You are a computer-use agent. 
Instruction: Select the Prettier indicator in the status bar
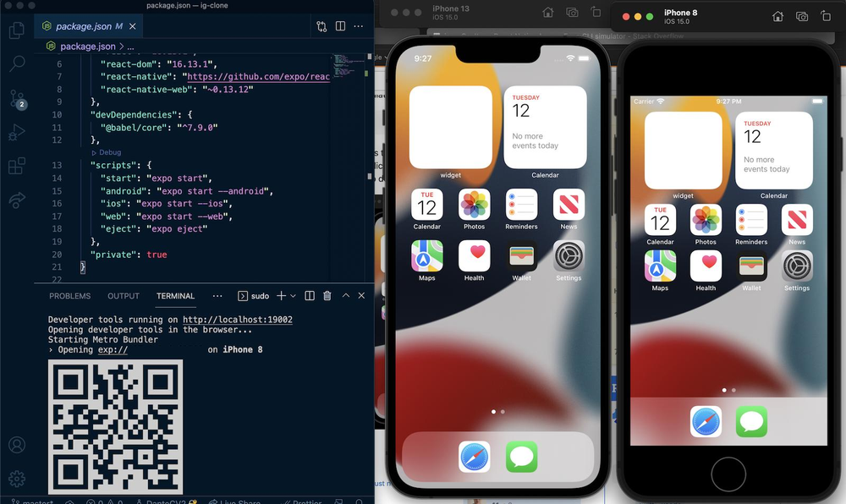pyautogui.click(x=303, y=501)
